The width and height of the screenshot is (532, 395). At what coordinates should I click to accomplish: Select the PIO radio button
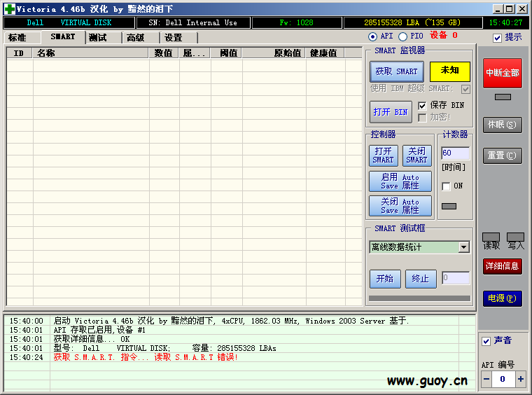click(402, 36)
